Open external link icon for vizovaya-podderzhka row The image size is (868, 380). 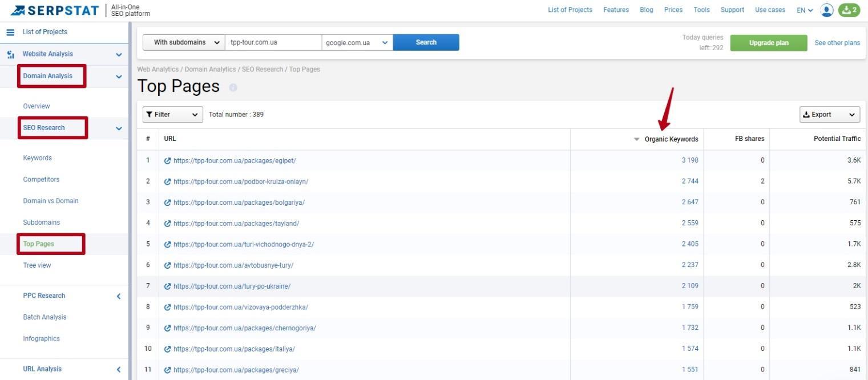(167, 307)
